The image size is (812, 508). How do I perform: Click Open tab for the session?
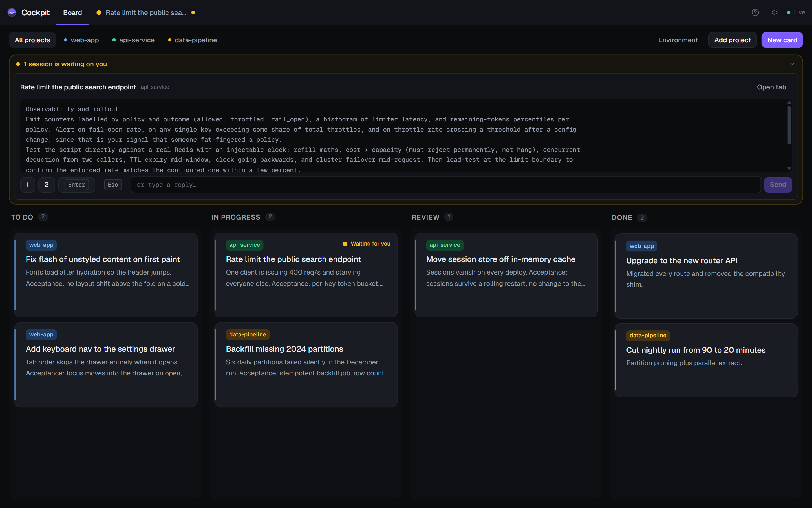(771, 87)
